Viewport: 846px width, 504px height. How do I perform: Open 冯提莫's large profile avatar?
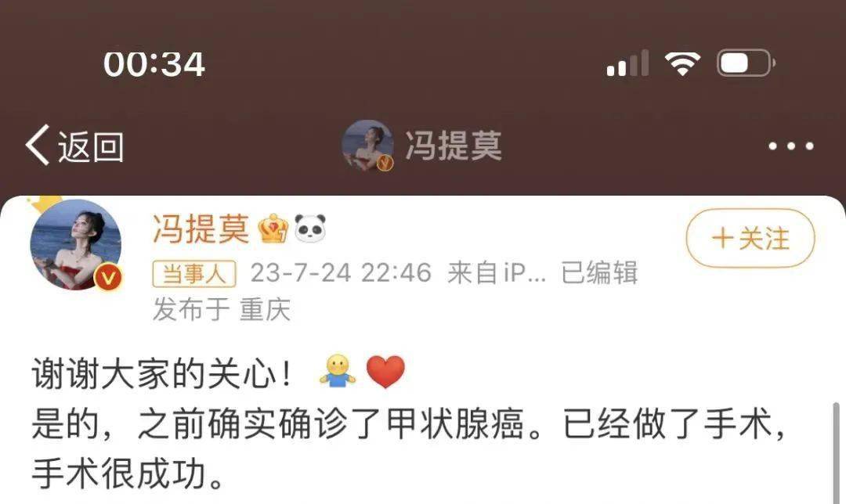pyautogui.click(x=75, y=245)
